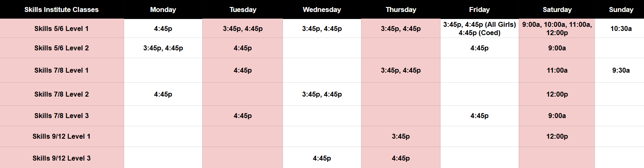Click the Monday column header
The height and width of the screenshot is (168, 644).
[x=163, y=9]
